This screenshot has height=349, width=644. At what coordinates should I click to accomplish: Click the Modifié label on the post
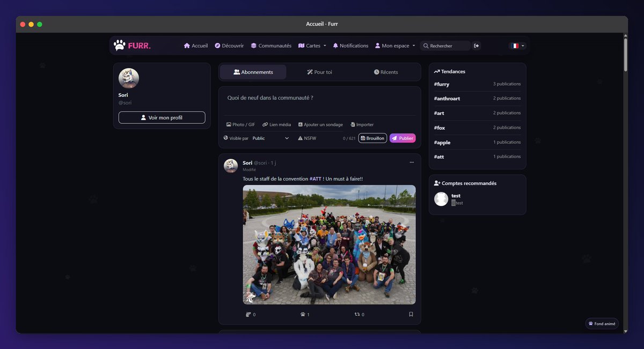tap(250, 170)
